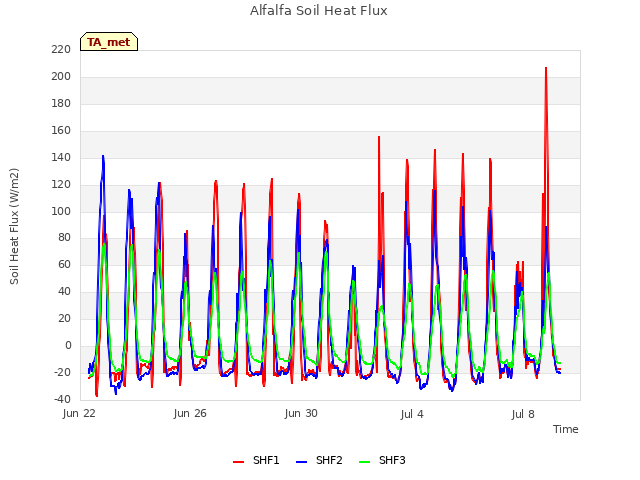Click the 220 y-axis tick label
Viewport: 640px width, 480px height.
pos(61,50)
